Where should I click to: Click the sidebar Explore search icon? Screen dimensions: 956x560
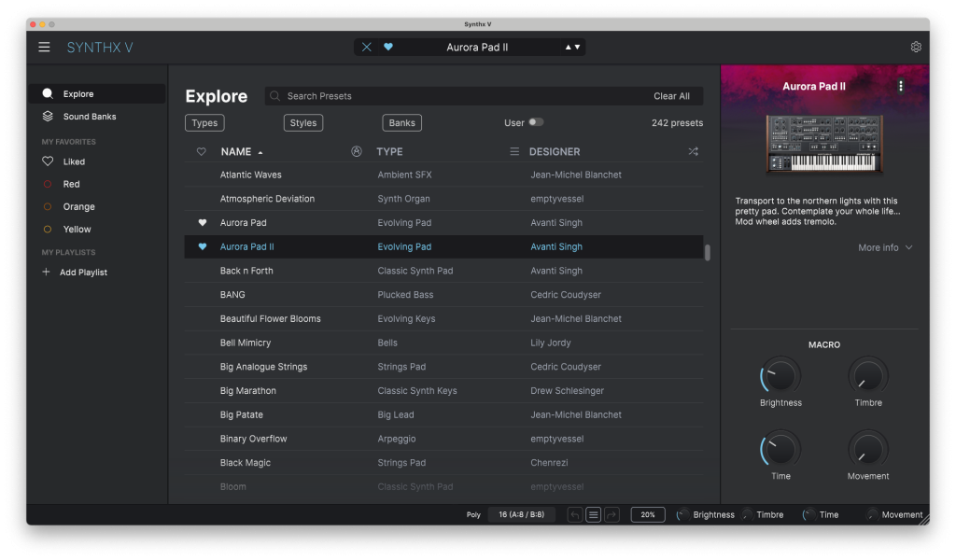(x=48, y=93)
